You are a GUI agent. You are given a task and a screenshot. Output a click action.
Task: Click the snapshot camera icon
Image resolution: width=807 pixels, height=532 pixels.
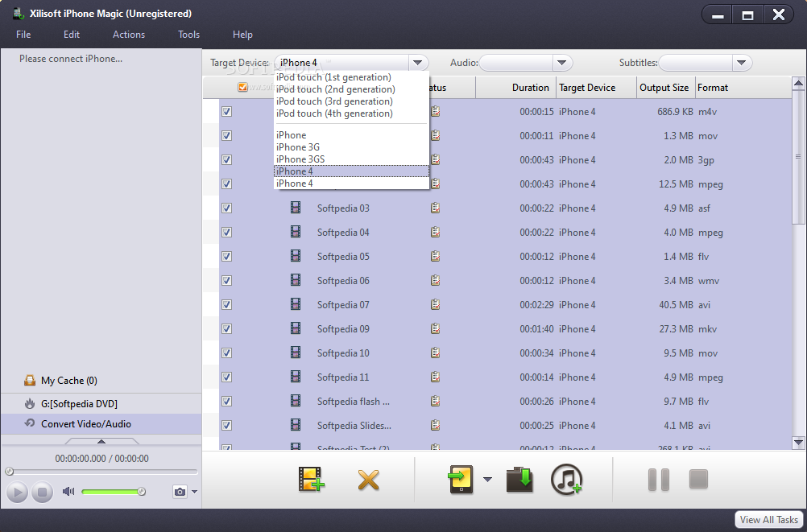tap(180, 491)
